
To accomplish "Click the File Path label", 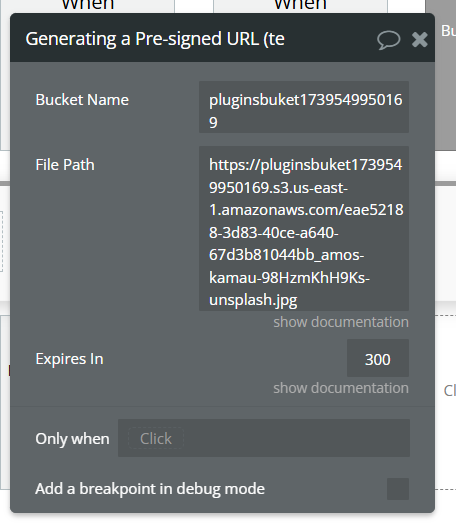I will (x=65, y=165).
